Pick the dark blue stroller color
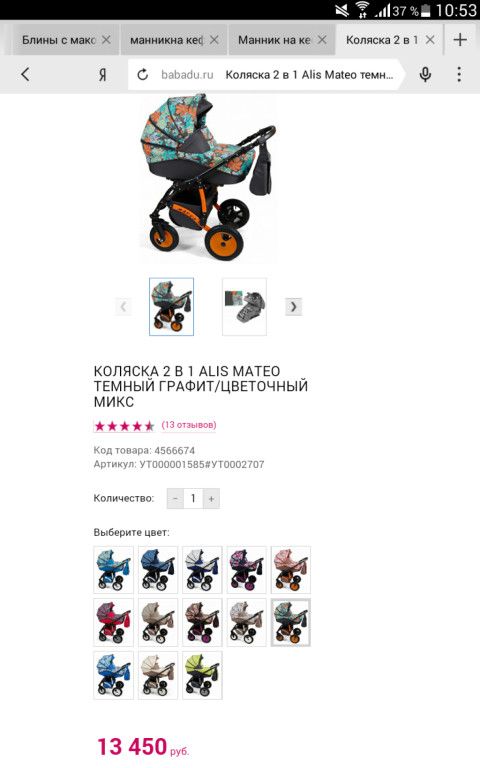 158,570
